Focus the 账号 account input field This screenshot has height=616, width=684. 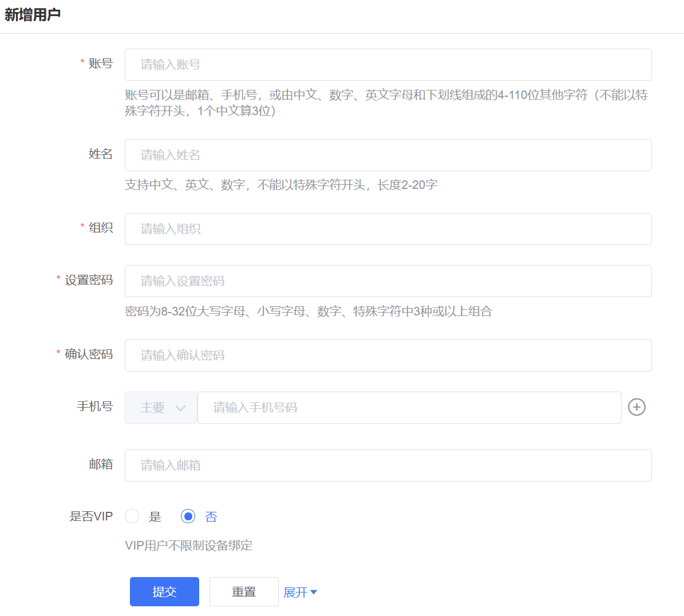click(x=388, y=65)
